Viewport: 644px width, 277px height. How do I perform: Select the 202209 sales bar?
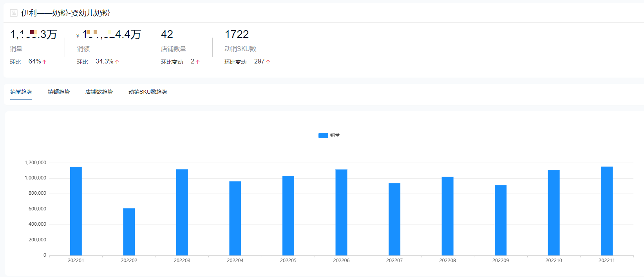click(501, 220)
